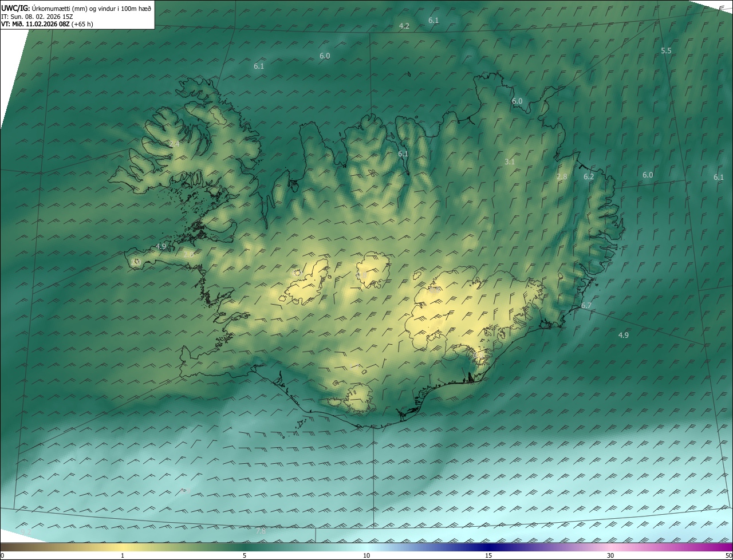The image size is (733, 560).
Task: Click the "5" tick on the color scale
Action: (x=245, y=555)
